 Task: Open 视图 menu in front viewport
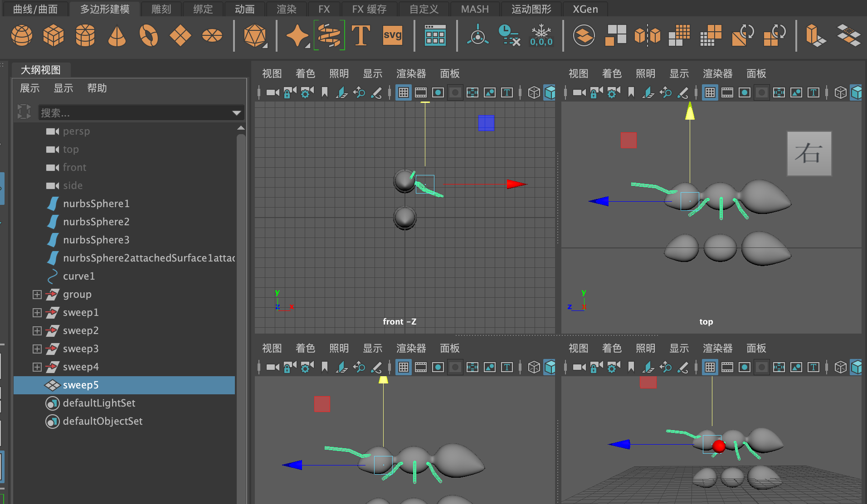coord(272,73)
